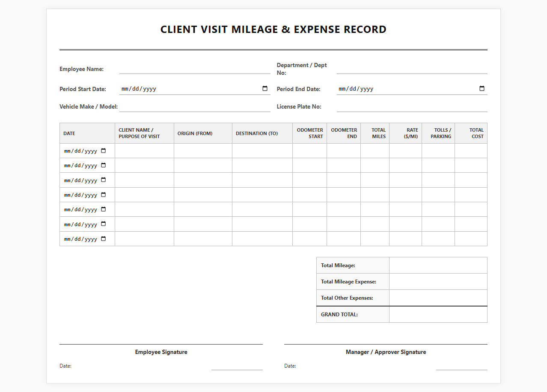Image resolution: width=547 pixels, height=392 pixels.
Task: Click first row Total Miles cell
Action: 375,151
